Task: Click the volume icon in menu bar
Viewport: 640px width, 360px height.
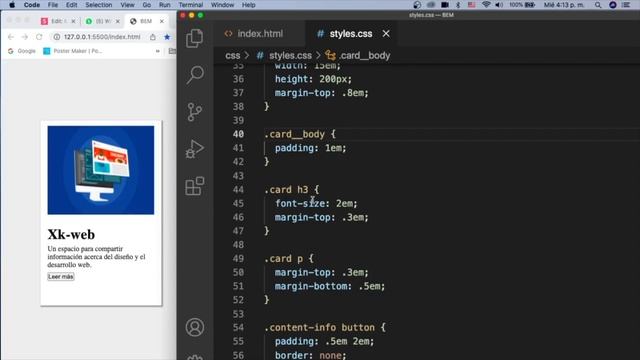Action: 499,5
